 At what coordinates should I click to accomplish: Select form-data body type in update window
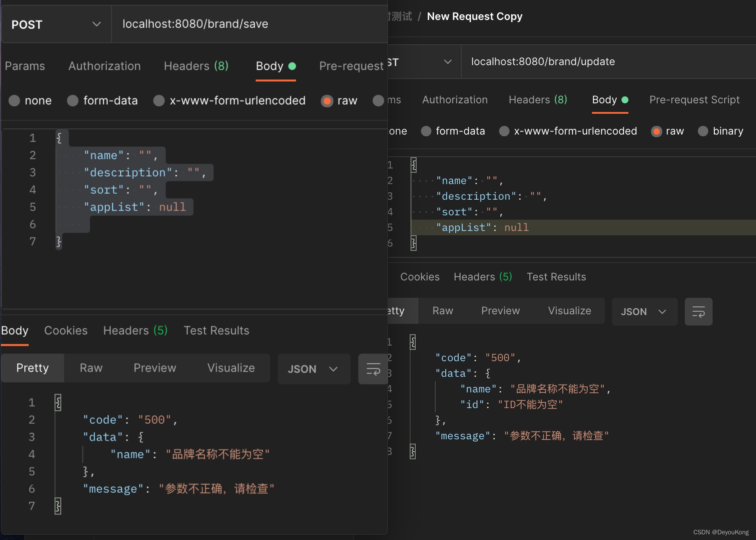453,131
